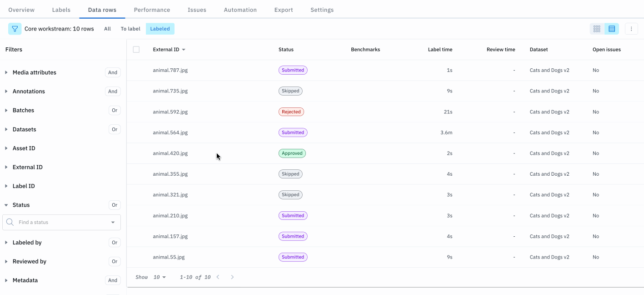
Task: Select the To label filter button
Action: [x=130, y=29]
